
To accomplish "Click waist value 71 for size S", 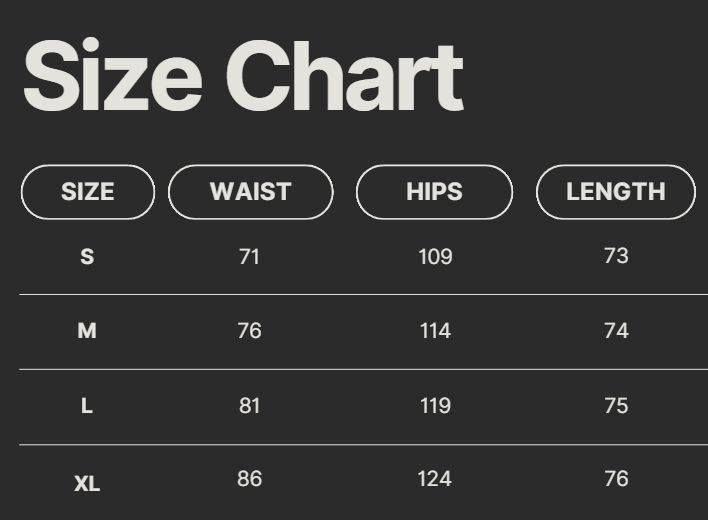I will 249,257.
